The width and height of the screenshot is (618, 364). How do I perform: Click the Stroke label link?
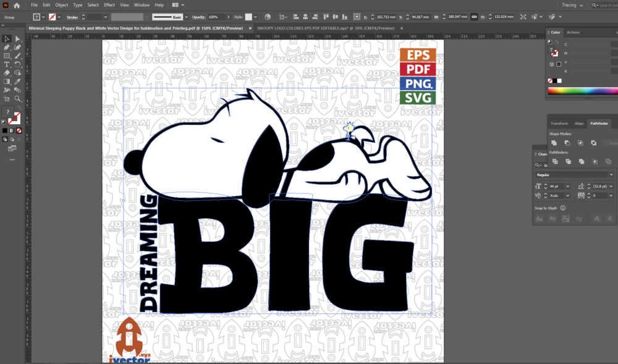pos(72,17)
